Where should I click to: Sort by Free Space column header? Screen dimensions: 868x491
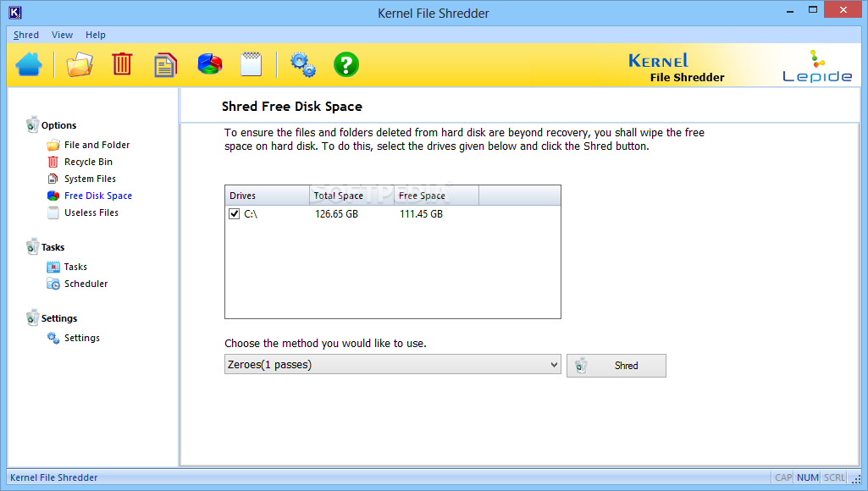[x=436, y=196]
